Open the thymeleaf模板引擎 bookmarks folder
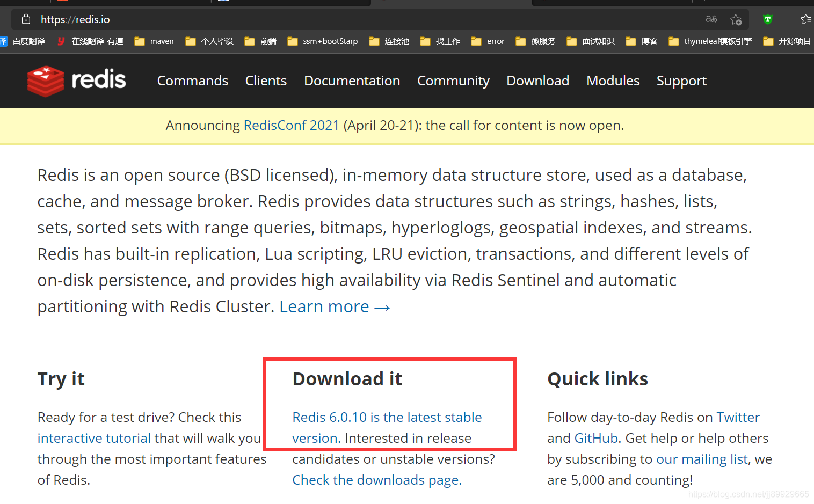Screen dimensions: 814x504 (710, 41)
